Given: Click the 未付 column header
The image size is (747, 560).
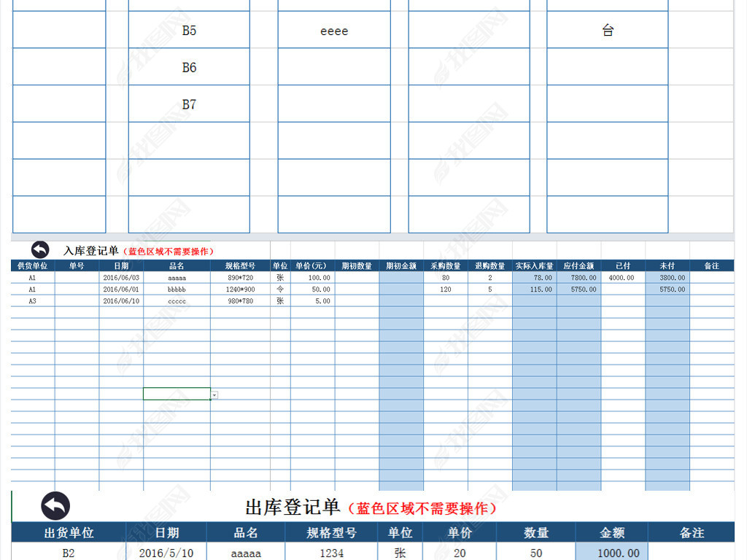Looking at the screenshot, I should click(x=667, y=266).
